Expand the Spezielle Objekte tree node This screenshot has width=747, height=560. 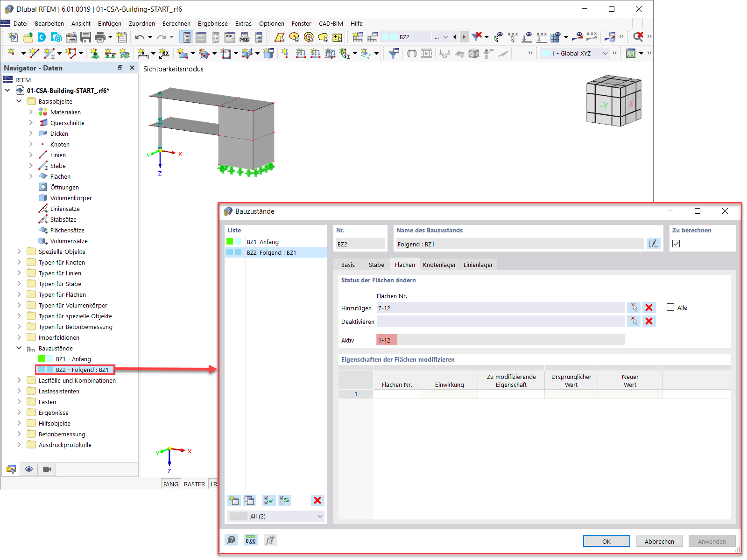click(19, 252)
